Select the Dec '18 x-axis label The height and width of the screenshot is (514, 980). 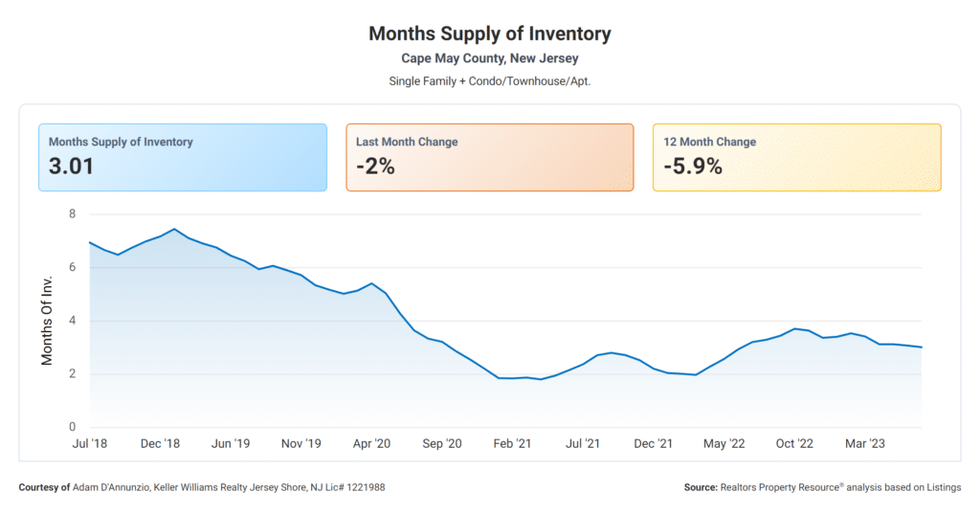[x=160, y=444]
